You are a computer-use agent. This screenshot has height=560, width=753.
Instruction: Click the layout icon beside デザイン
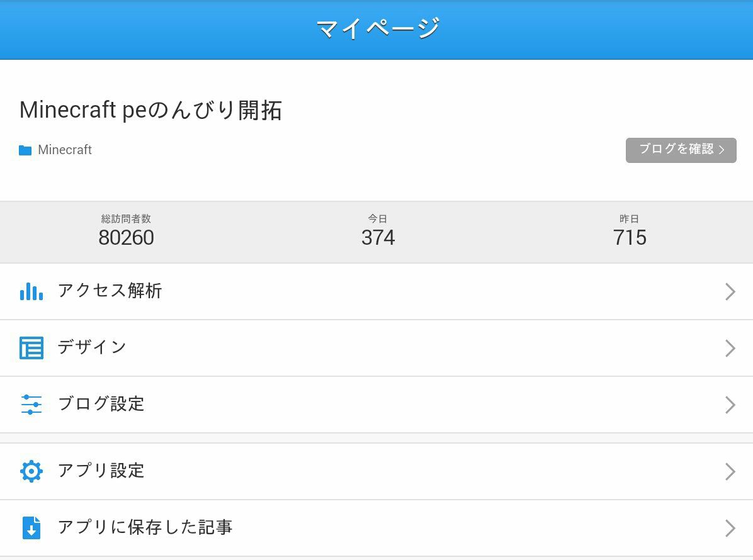pyautogui.click(x=31, y=348)
